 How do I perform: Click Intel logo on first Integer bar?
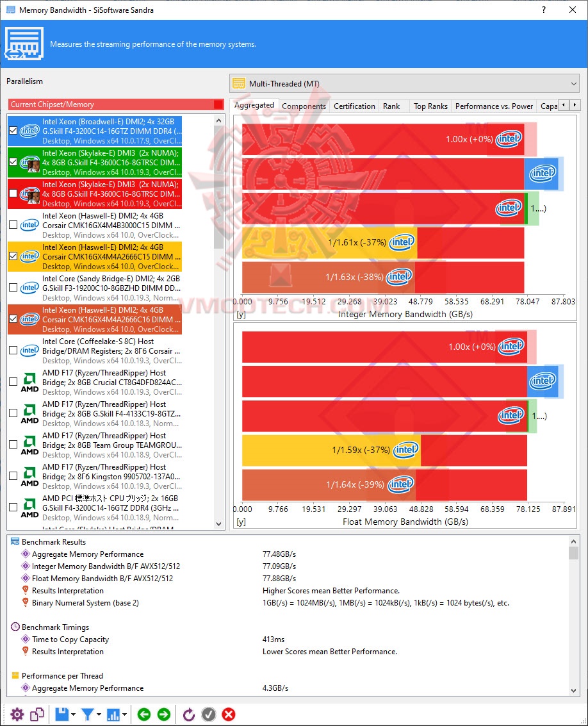(x=509, y=139)
